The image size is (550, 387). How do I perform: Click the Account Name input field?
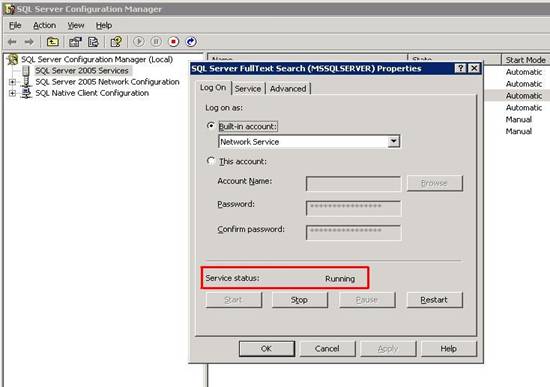coord(353,184)
